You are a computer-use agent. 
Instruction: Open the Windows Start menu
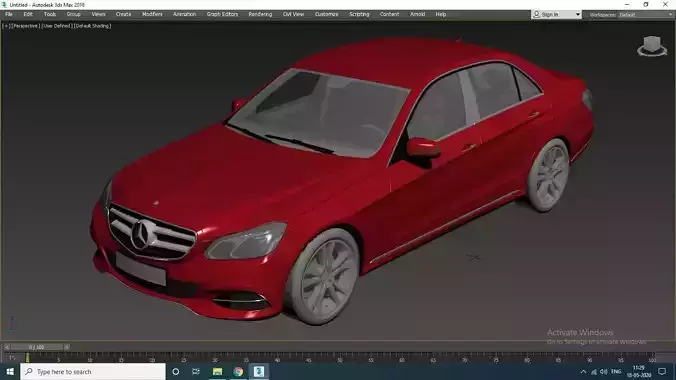point(10,371)
